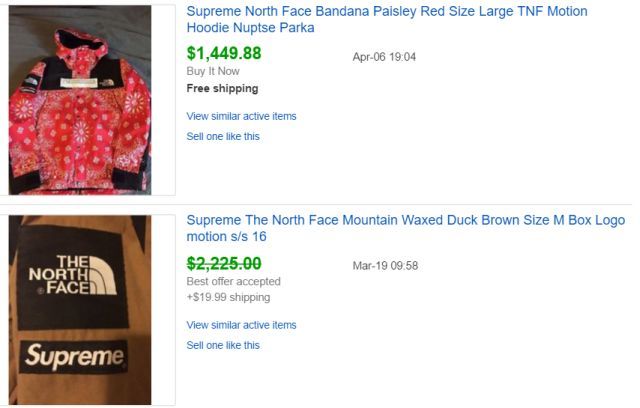The width and height of the screenshot is (640, 408).
Task: Click the Supreme box logo in brown jacket photo
Action: 74,356
